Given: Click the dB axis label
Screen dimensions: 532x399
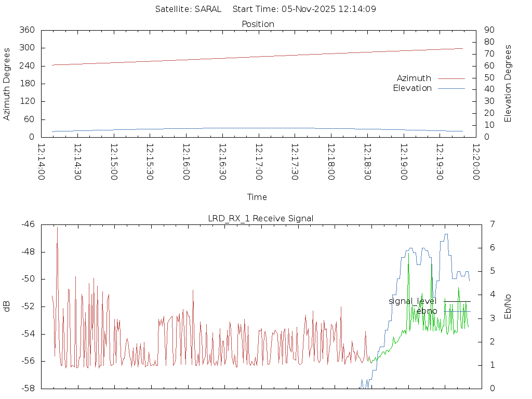Looking at the screenshot, I should pos(7,307).
